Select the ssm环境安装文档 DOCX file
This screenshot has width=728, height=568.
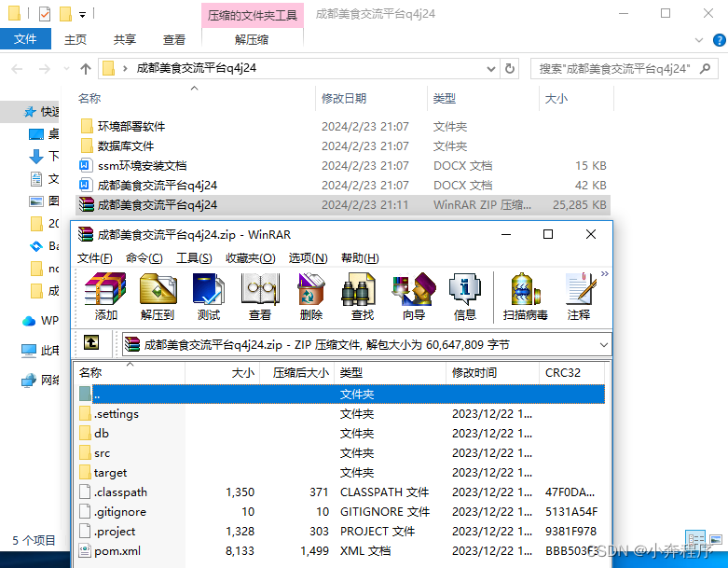point(343,165)
